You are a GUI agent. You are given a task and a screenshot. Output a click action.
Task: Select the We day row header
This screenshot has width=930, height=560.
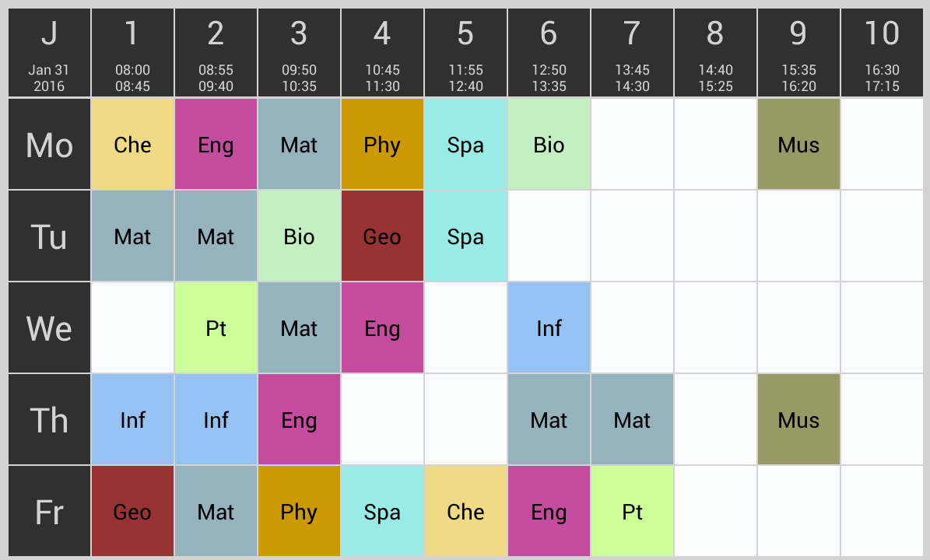point(49,327)
